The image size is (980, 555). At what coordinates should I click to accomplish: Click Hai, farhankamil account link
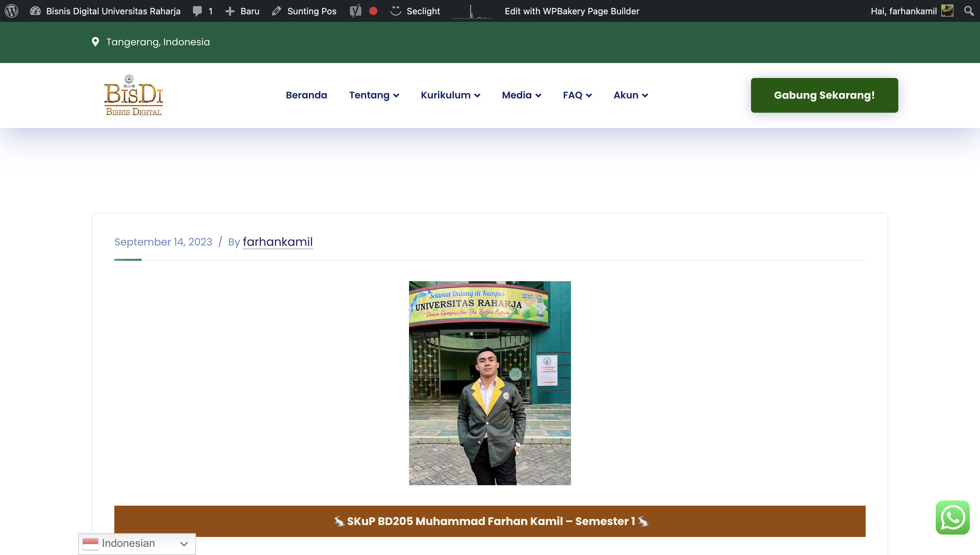tap(903, 11)
